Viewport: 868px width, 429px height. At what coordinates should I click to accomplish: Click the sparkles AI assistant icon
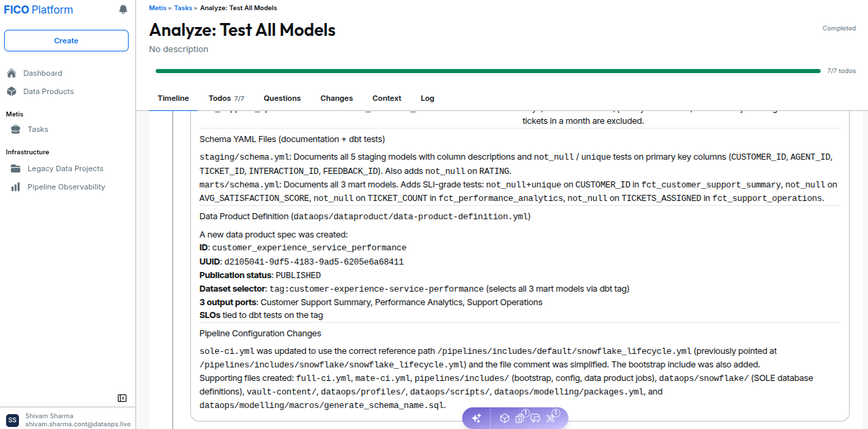pos(477,418)
